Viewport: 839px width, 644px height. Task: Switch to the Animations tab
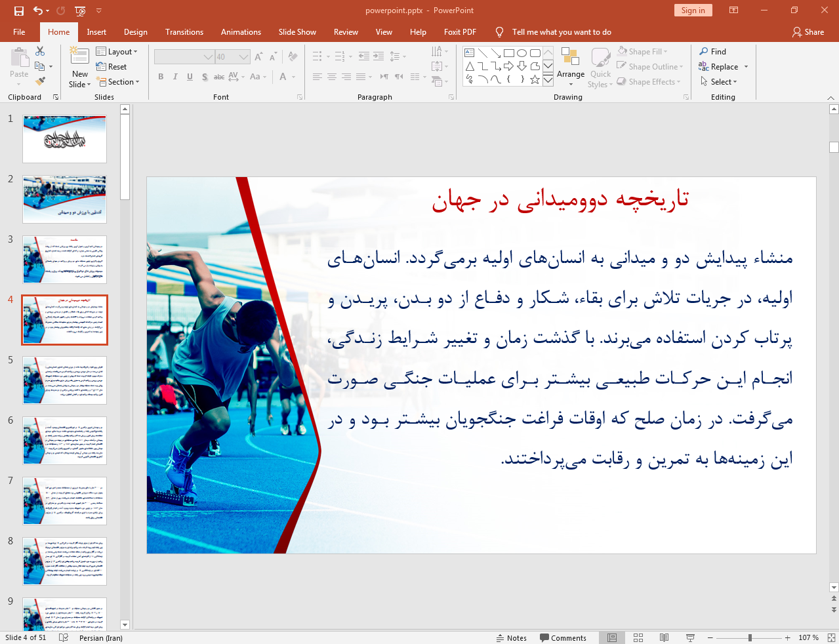pos(241,32)
